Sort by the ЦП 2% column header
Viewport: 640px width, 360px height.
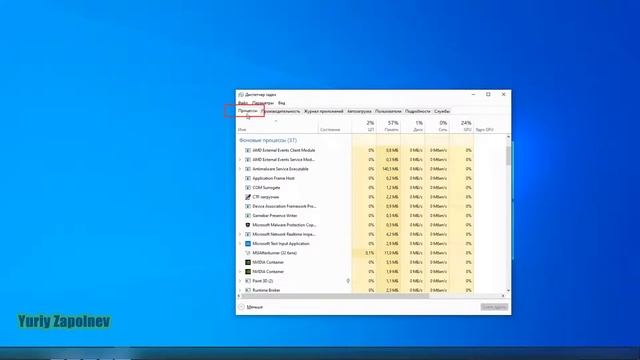tap(364, 126)
